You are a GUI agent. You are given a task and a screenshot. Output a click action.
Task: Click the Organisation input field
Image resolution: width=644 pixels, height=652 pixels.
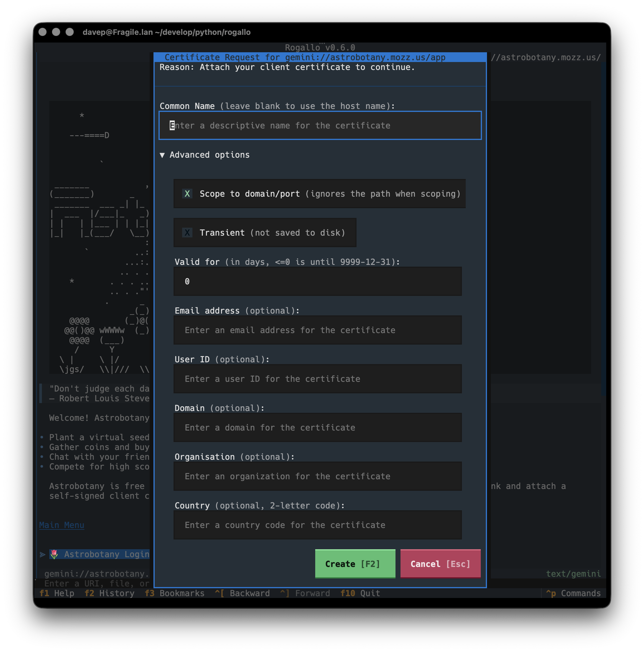(x=318, y=476)
